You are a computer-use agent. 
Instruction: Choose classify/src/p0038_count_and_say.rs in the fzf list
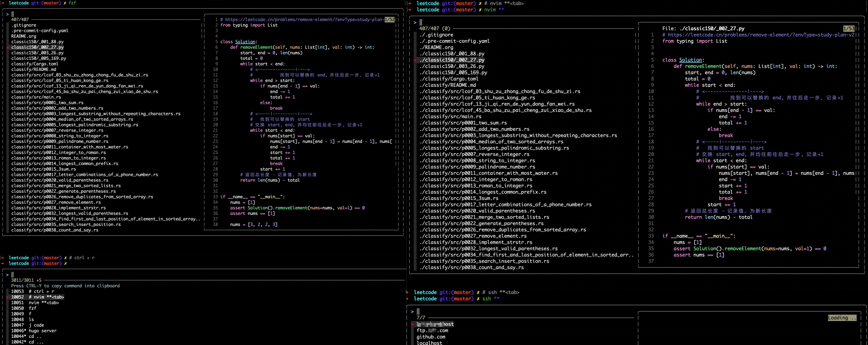point(55,230)
